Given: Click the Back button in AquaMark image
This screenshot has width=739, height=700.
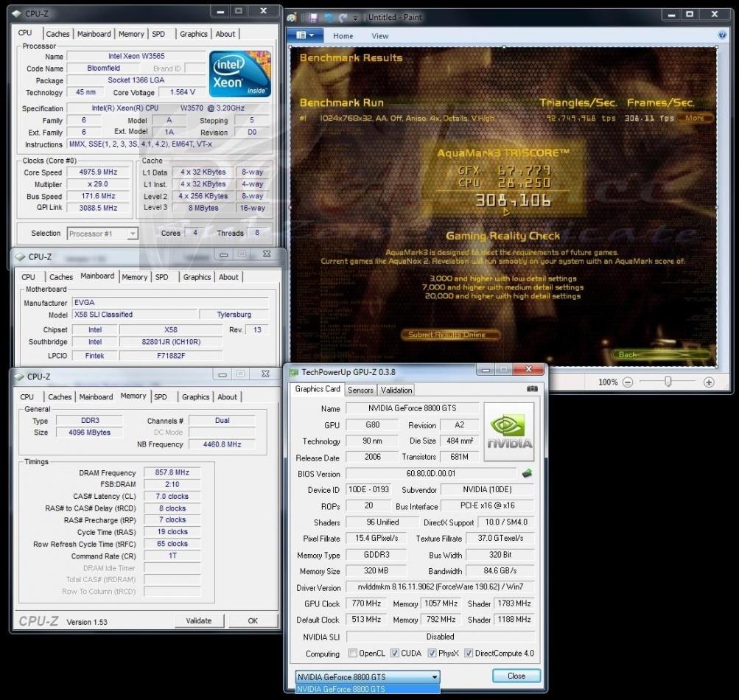Looking at the screenshot, I should [661, 354].
